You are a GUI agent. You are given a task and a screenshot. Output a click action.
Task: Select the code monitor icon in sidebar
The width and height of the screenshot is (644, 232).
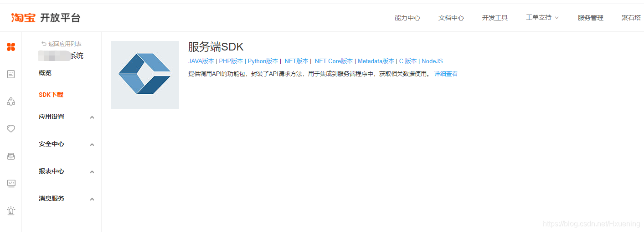click(11, 183)
